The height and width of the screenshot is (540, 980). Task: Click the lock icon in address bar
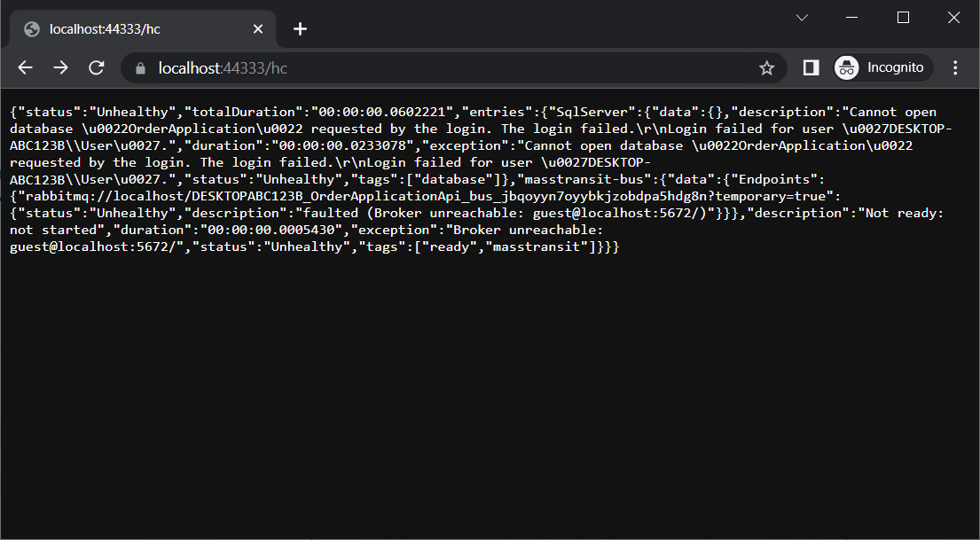[x=140, y=68]
